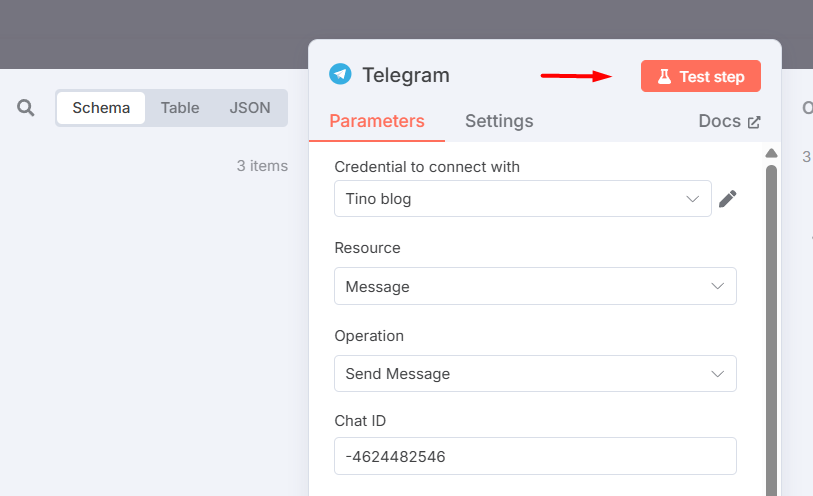Click the 'Resource' label
Screen dimensions: 813x496
coord(367,248)
